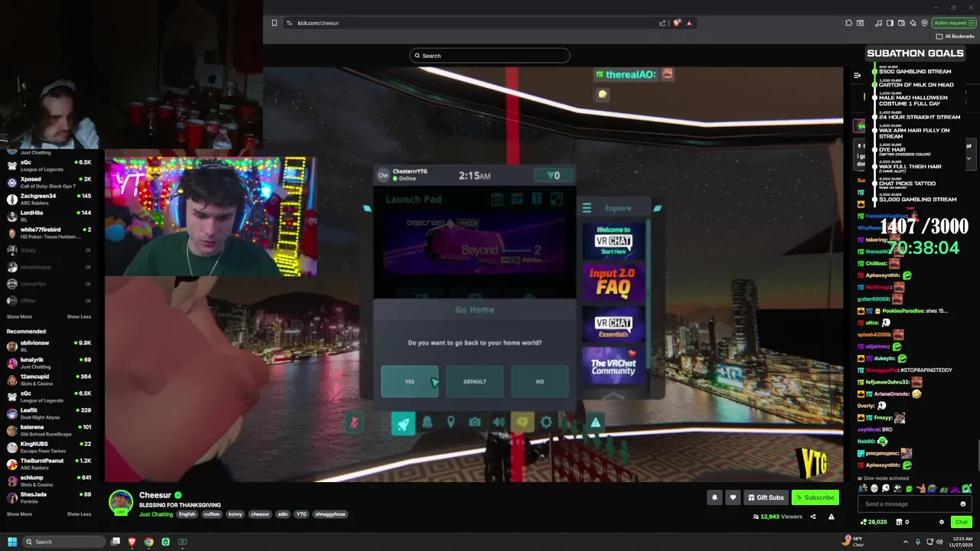Open LordHito channel in sidebar
The width and height of the screenshot is (980, 551).
pyautogui.click(x=51, y=216)
